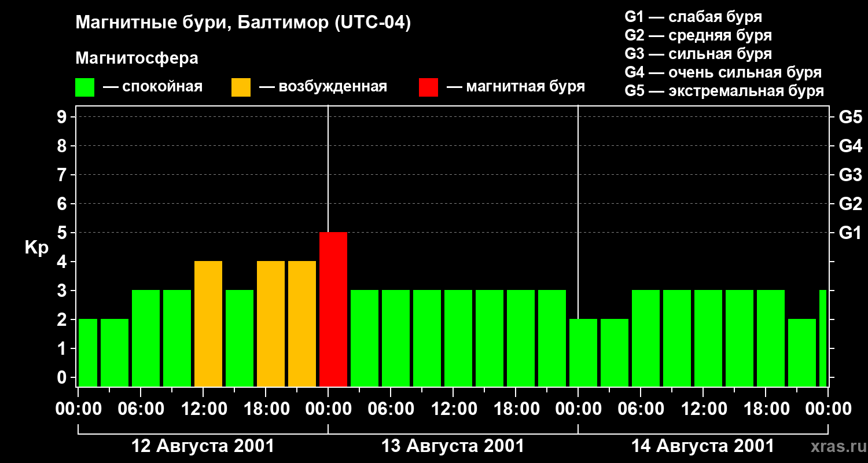Viewport: 868px width, 463px height.
Task: Select the orange bar at 12:00 on 12 August
Action: pos(208,324)
